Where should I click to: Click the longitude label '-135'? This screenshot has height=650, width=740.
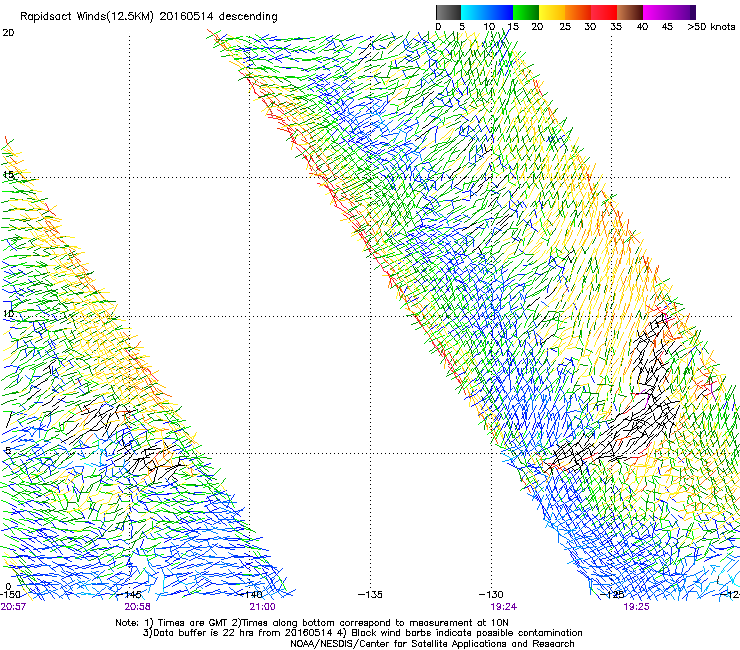370,594
